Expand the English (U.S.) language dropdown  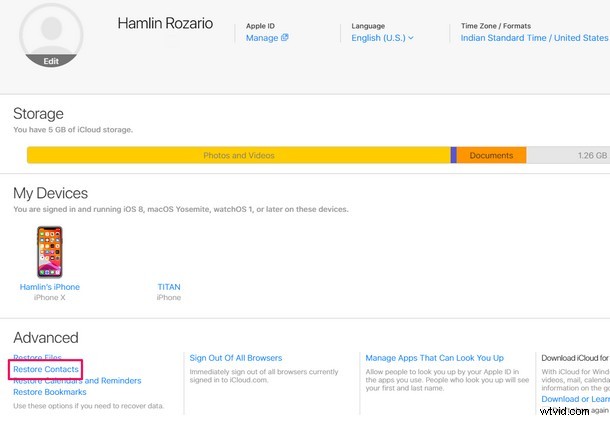click(x=382, y=38)
